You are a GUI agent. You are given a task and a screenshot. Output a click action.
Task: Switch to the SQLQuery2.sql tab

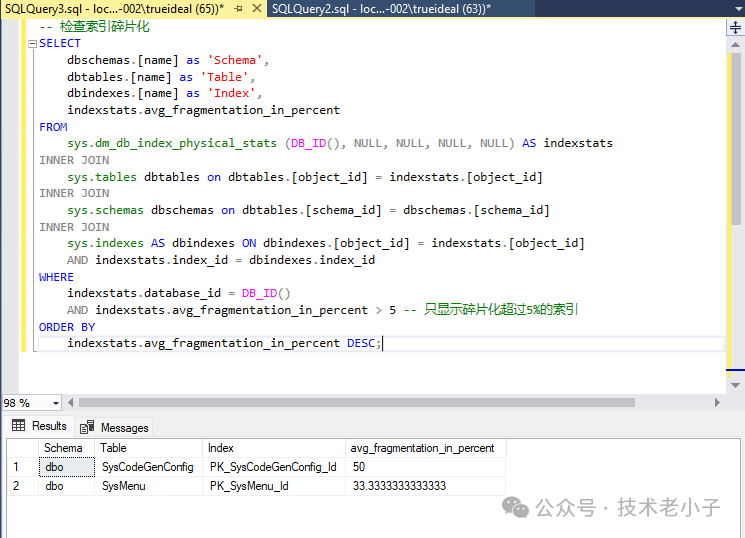[381, 9]
